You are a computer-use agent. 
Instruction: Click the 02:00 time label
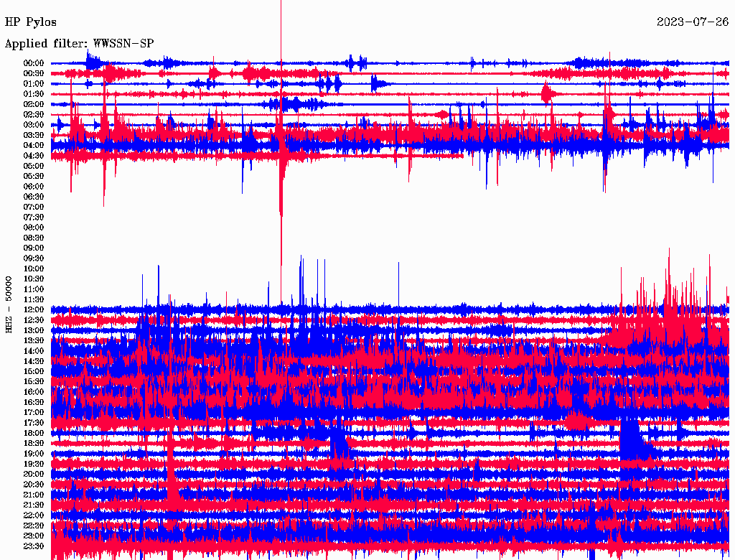[x=34, y=104]
